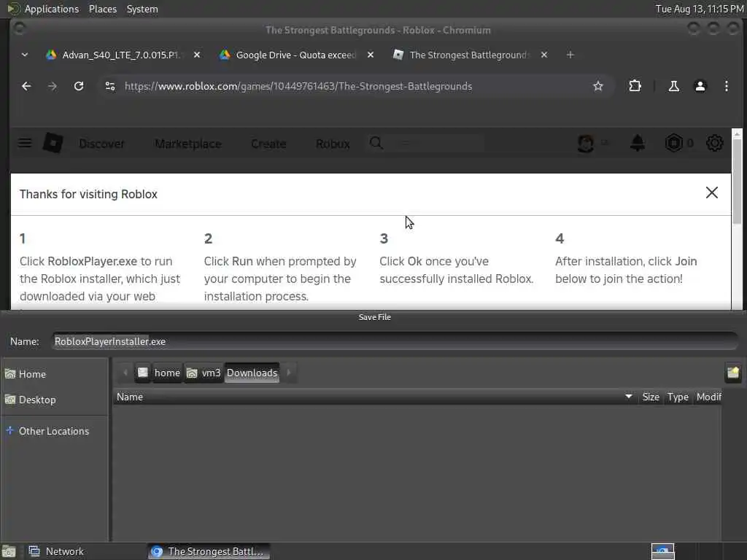Click the path bar right arrow
Image resolution: width=747 pixels, height=560 pixels.
(x=289, y=373)
